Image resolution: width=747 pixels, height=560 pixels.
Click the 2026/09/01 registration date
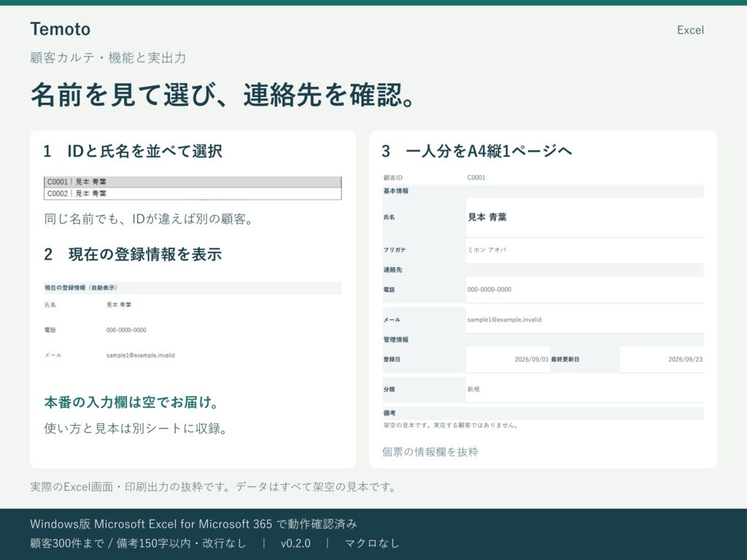[x=532, y=359]
